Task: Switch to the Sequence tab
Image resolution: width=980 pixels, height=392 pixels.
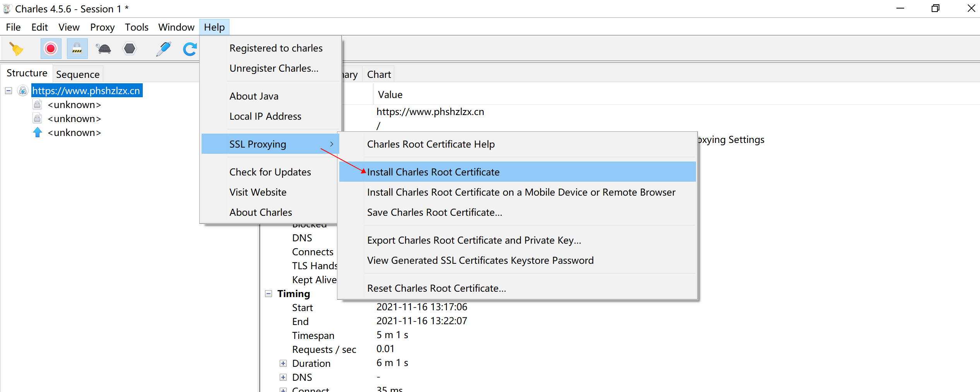Action: click(78, 74)
